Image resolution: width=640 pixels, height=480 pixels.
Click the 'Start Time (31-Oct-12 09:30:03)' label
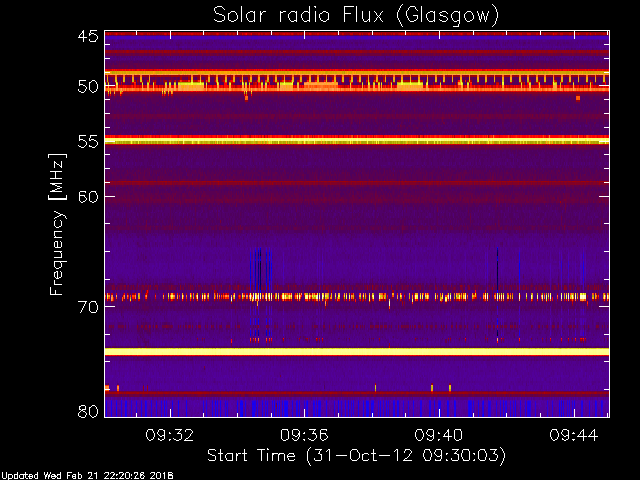(356, 455)
